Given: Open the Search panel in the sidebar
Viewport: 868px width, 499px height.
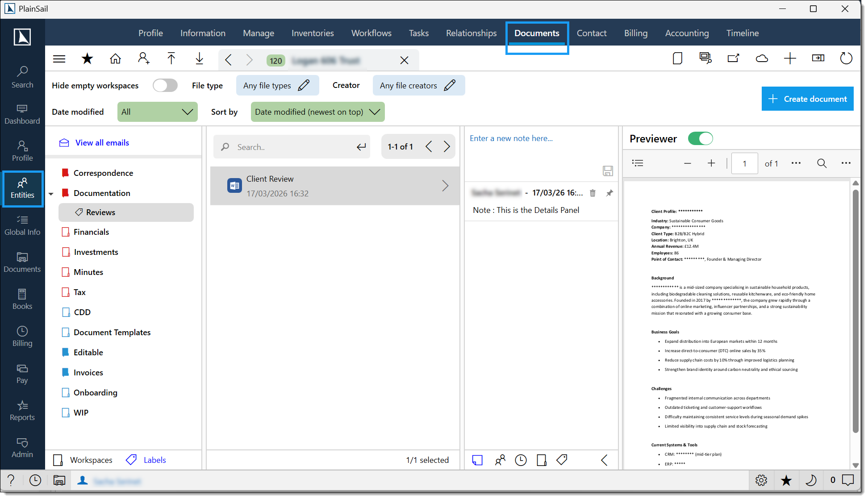Looking at the screenshot, I should (x=22, y=75).
